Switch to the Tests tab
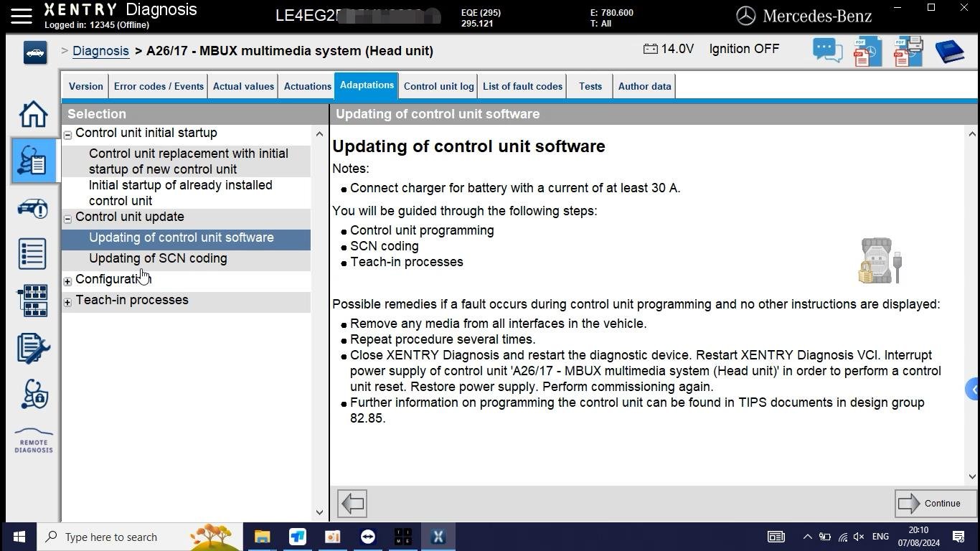Viewport: 980px width, 551px height. point(590,86)
